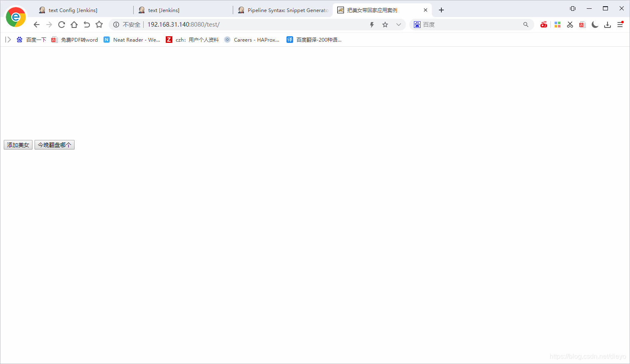Expand the bookmarks bar sidebar arrow

click(x=8, y=40)
